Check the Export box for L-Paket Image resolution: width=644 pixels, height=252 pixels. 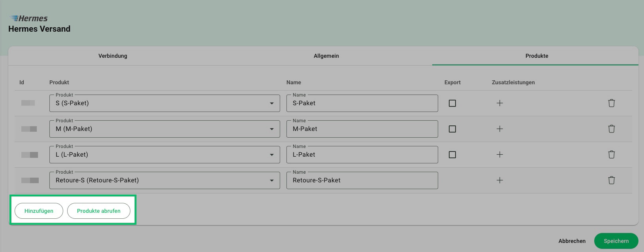point(452,155)
